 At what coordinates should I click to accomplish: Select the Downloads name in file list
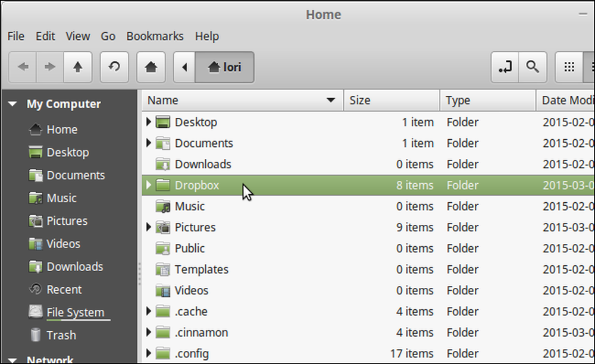click(203, 164)
